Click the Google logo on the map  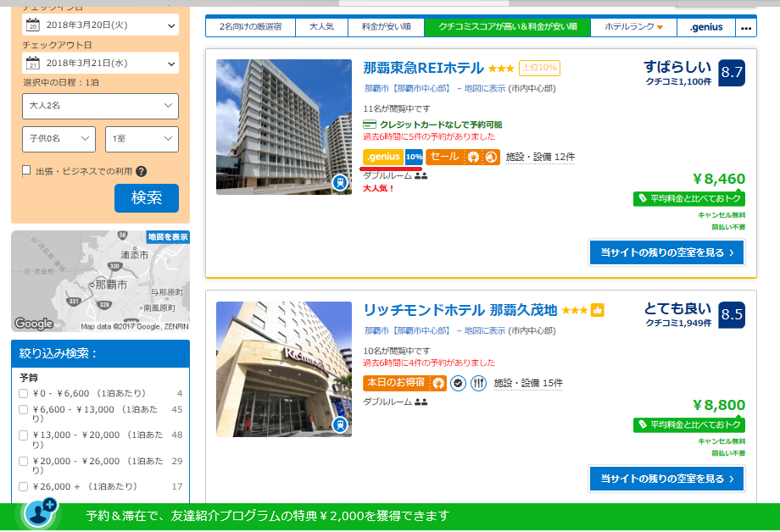click(x=34, y=324)
